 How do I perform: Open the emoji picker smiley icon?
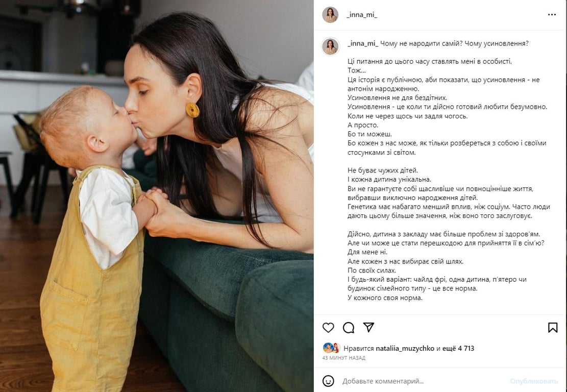(328, 381)
